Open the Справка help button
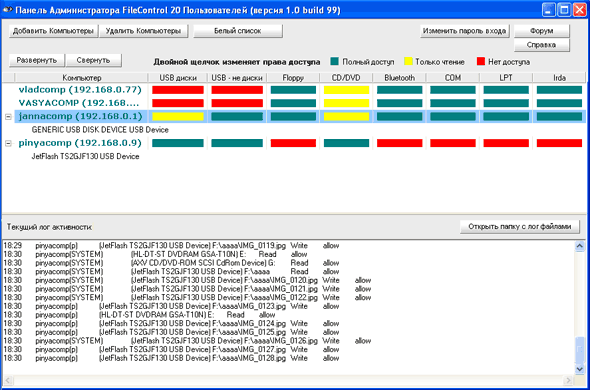590x390 pixels. click(541, 45)
